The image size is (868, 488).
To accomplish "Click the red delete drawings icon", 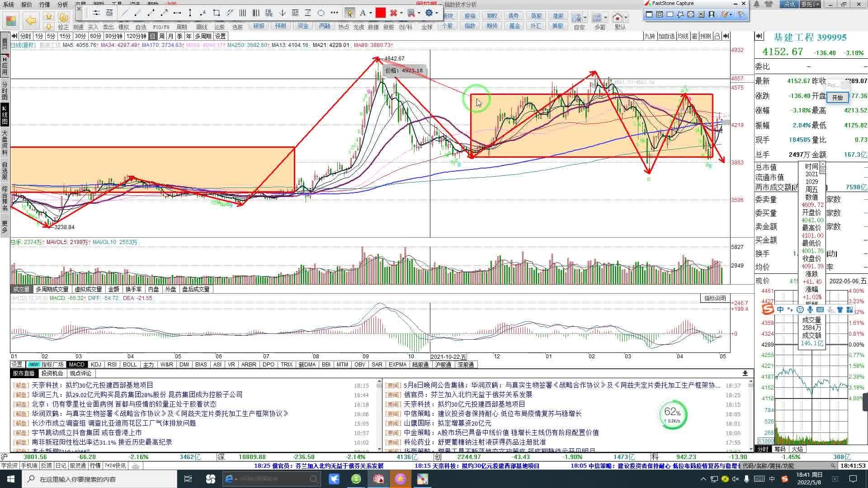I will click(x=394, y=13).
